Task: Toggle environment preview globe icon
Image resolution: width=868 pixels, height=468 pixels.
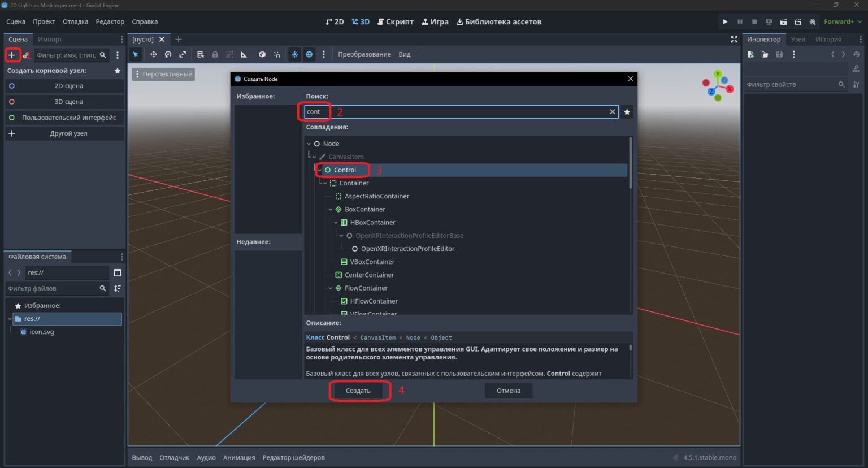Action: (309, 54)
